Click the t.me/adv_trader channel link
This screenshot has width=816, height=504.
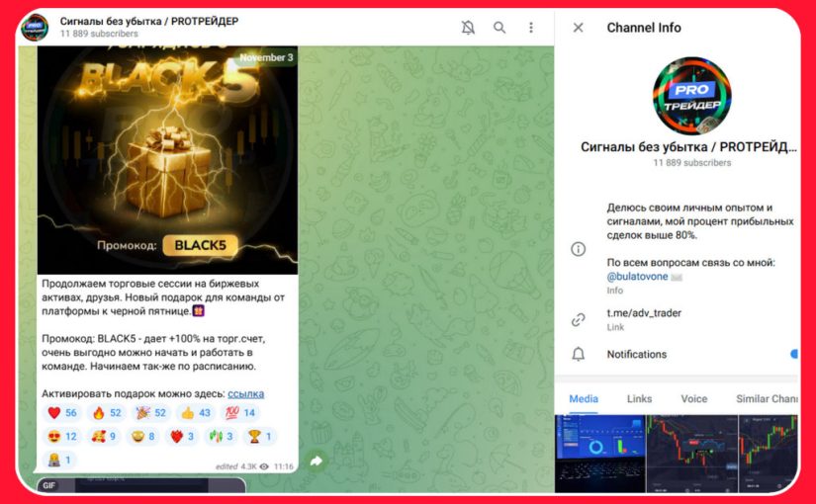[x=643, y=313]
